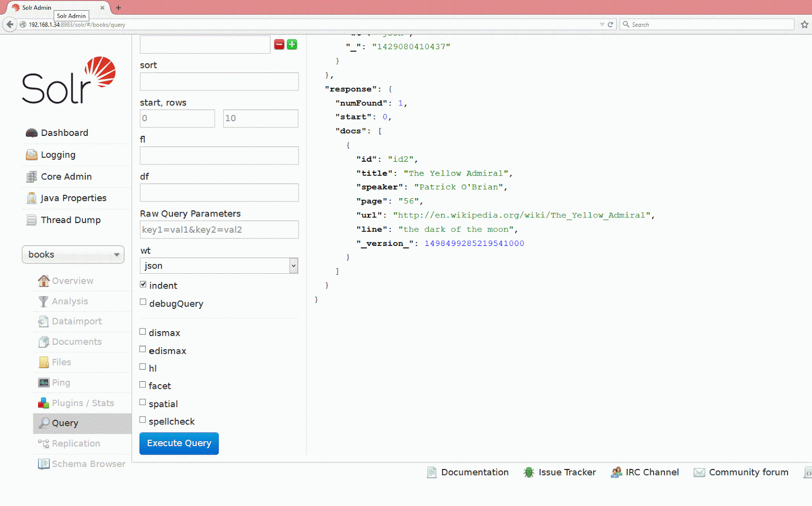This screenshot has width=812, height=506.
Task: Remove the filter query row (red minus)
Action: pos(279,45)
